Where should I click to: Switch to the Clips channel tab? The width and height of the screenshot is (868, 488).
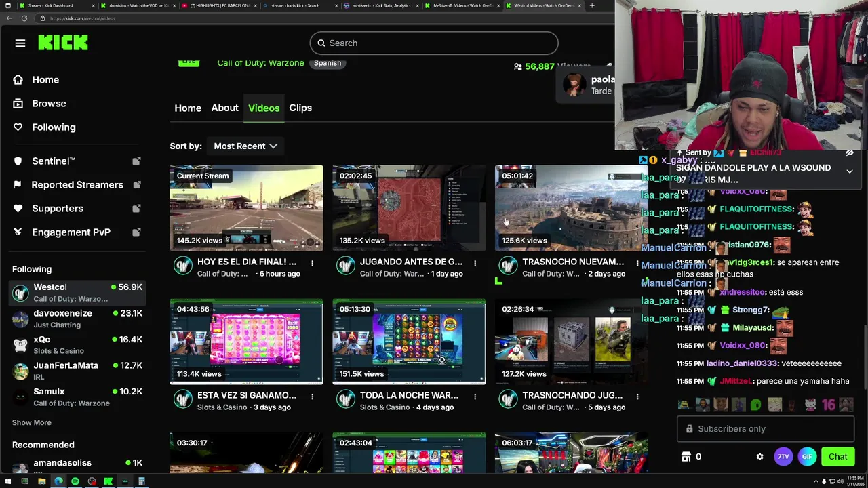(300, 108)
